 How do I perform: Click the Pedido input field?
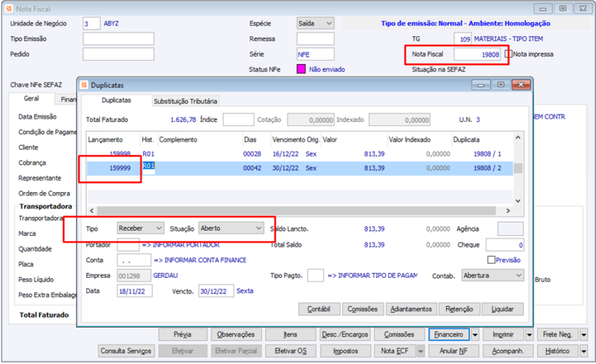(x=118, y=54)
